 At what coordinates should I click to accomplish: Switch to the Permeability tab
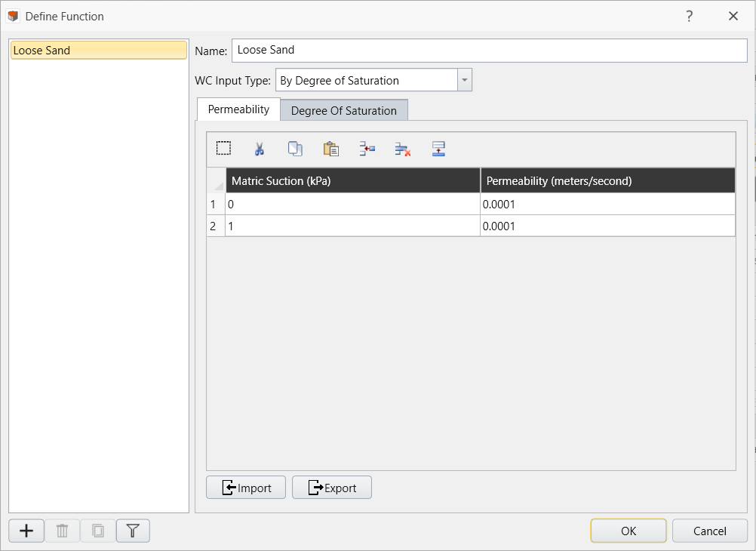tap(238, 109)
